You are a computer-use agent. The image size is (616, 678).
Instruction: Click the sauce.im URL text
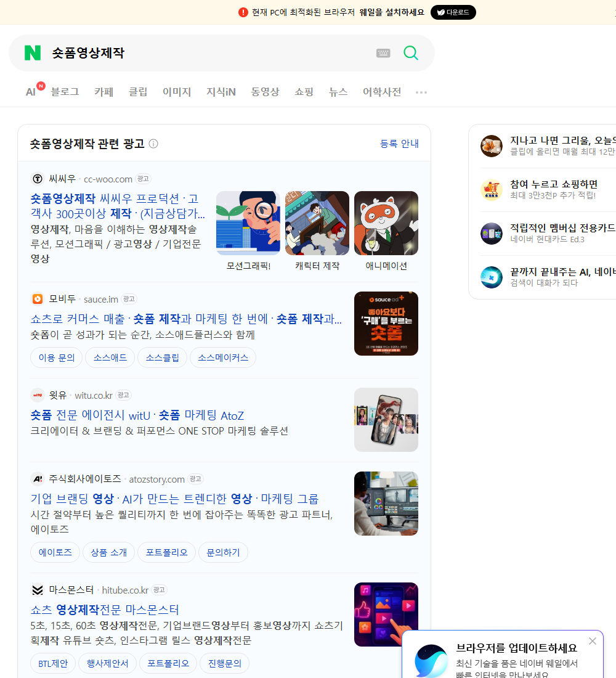[101, 299]
